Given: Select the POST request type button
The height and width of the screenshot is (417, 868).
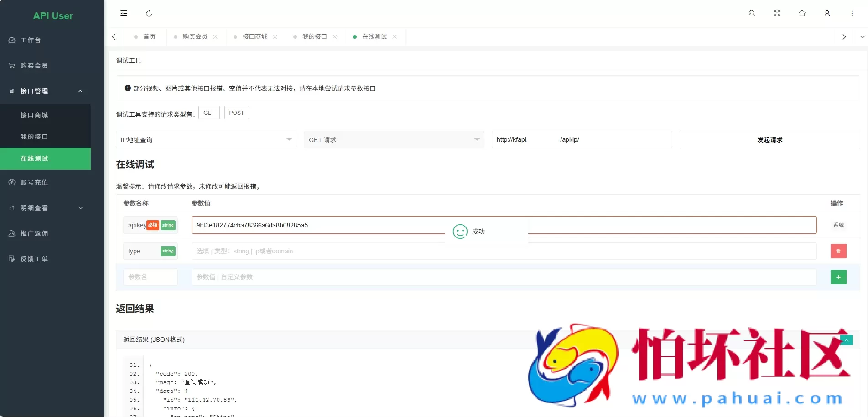Looking at the screenshot, I should point(236,113).
